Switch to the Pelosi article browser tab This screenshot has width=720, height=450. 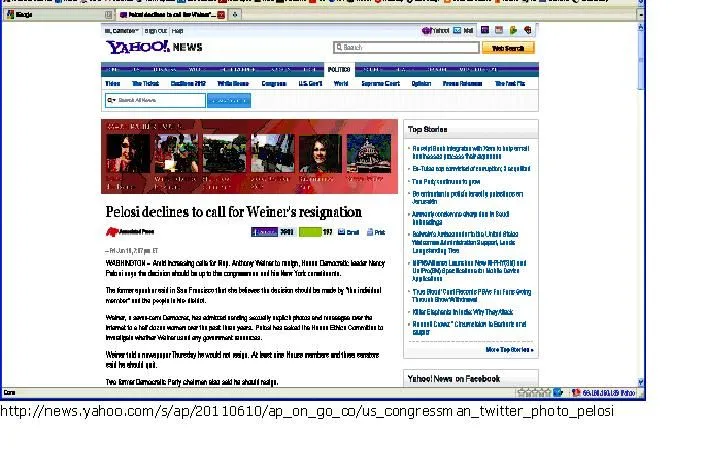(170, 15)
